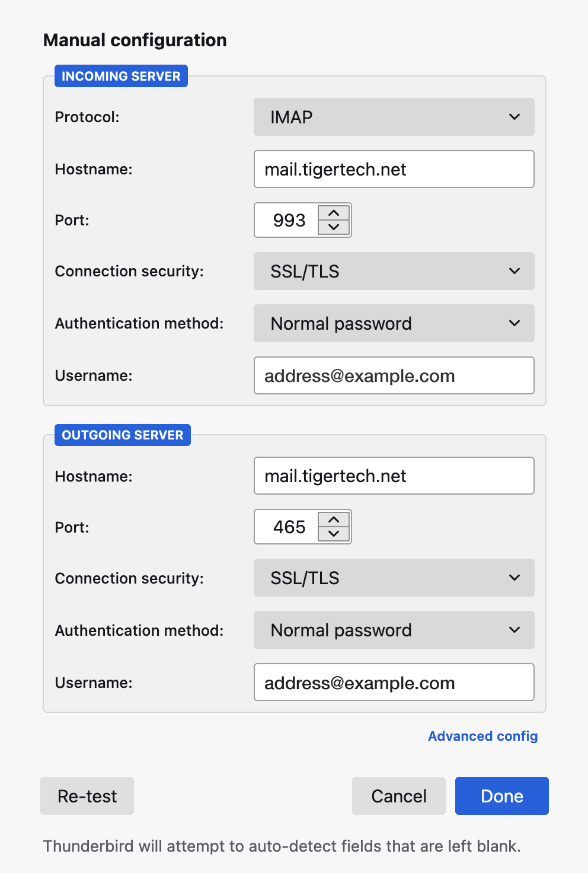Image resolution: width=588 pixels, height=873 pixels.
Task: Open the outgoing Connection security dropdown
Action: coord(394,578)
